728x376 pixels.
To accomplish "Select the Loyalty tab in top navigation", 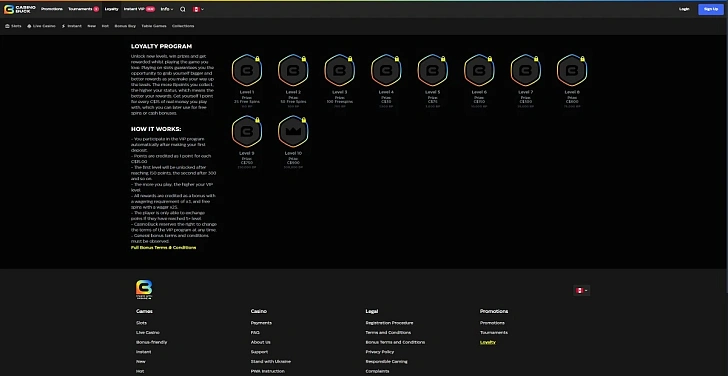I will tap(111, 9).
